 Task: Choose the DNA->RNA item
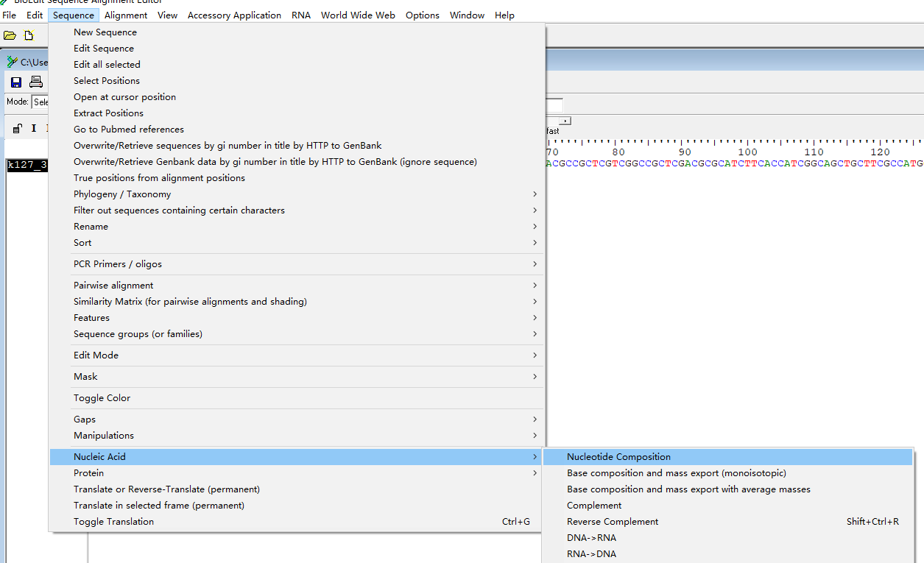pyautogui.click(x=727, y=538)
